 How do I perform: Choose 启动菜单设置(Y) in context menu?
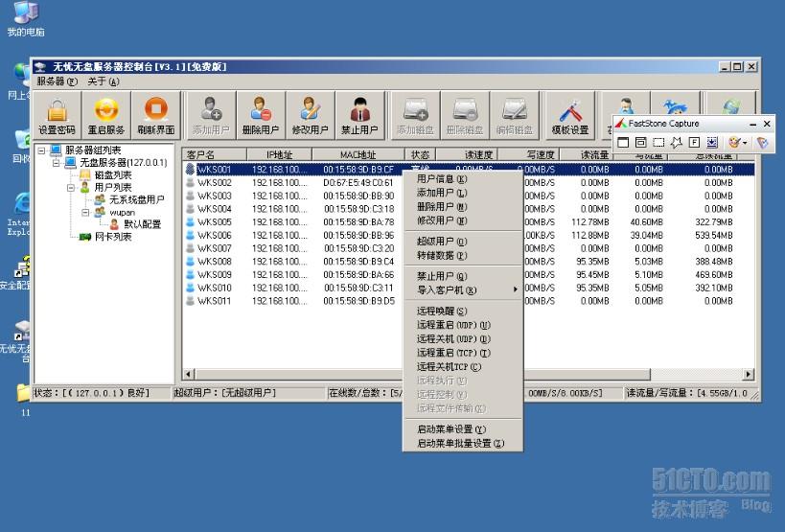pyautogui.click(x=463, y=428)
